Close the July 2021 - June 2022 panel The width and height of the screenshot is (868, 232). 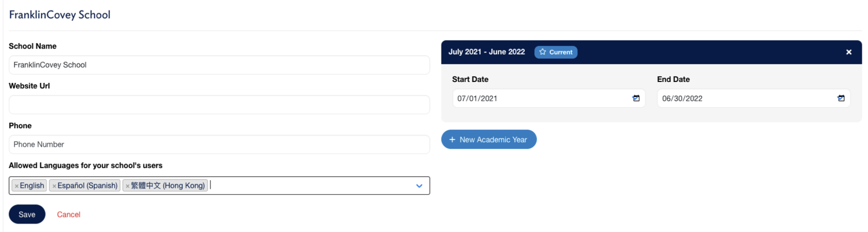click(x=849, y=52)
